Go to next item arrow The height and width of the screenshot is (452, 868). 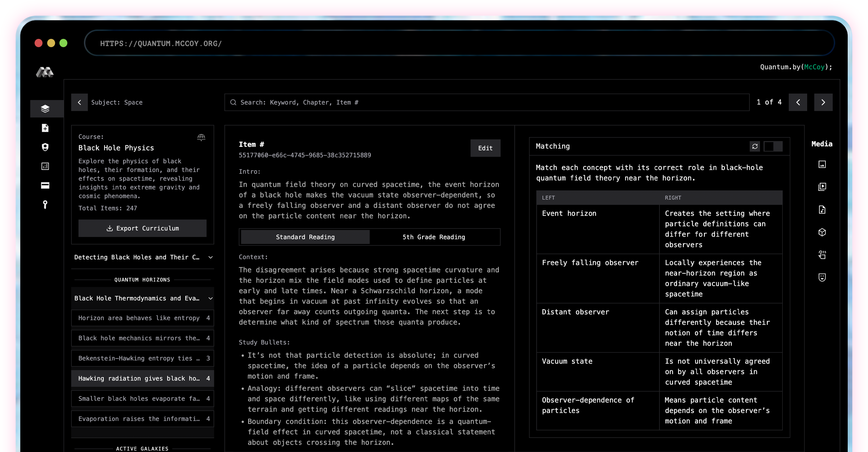(823, 103)
